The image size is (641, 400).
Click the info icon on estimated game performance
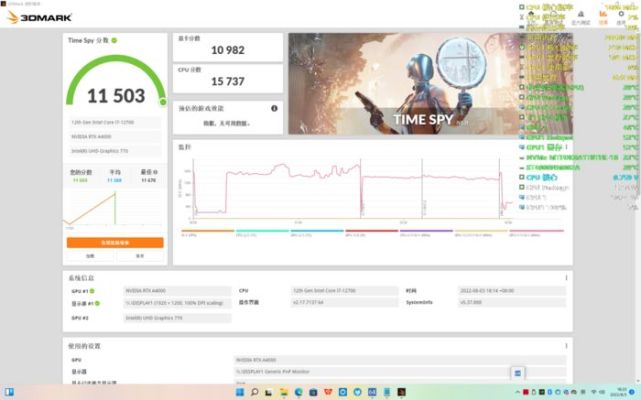pyautogui.click(x=274, y=108)
